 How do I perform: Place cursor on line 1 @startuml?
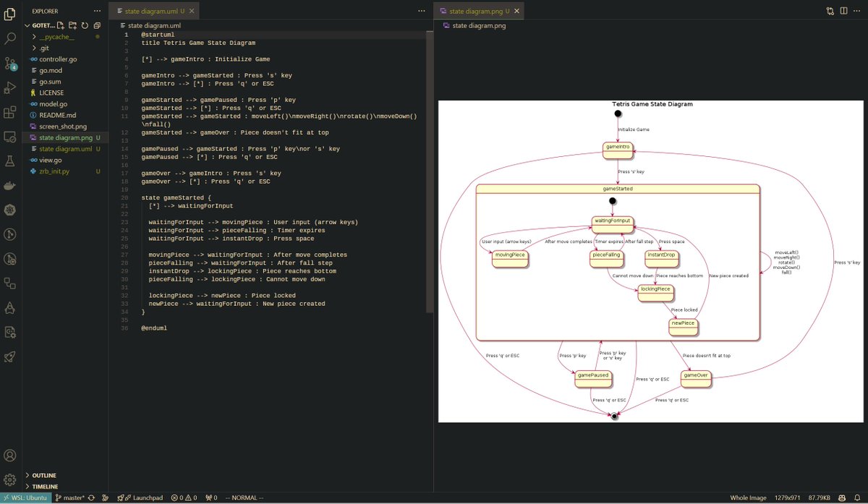(158, 35)
